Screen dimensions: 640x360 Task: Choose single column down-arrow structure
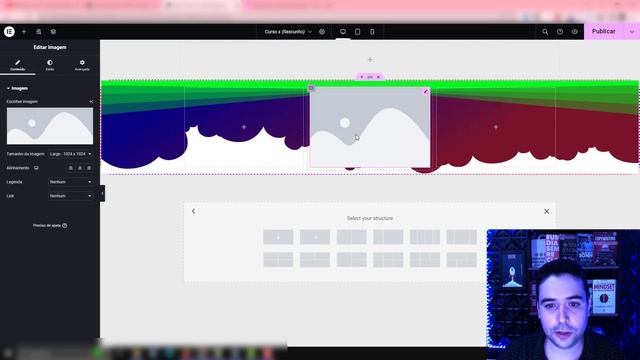278,237
